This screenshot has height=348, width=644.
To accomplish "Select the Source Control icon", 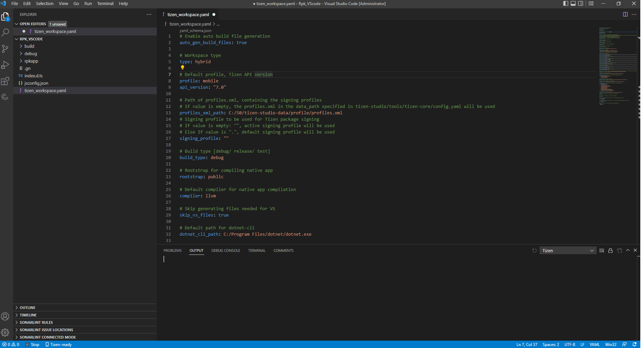I will click(5, 49).
